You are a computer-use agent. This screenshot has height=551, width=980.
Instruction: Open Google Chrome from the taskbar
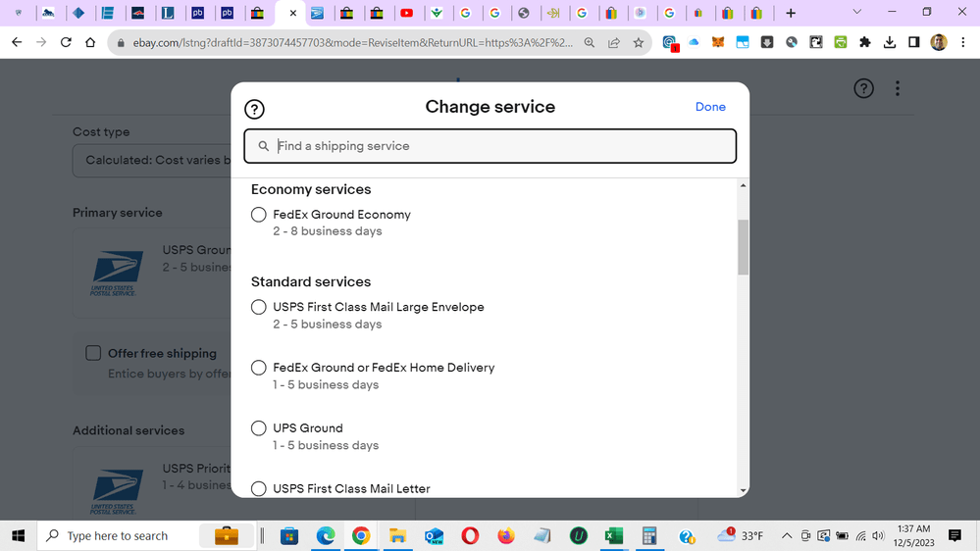(361, 536)
